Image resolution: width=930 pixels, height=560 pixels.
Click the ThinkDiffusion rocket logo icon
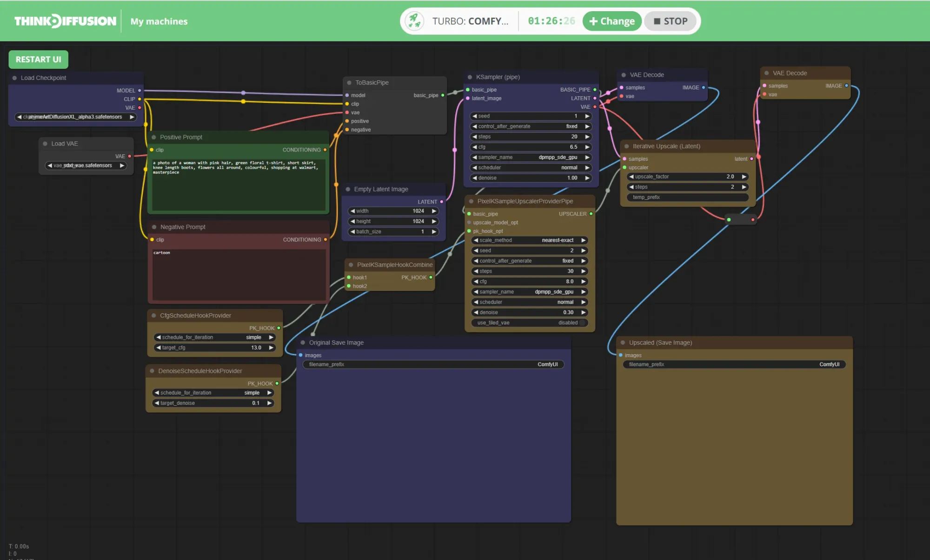pos(54,20)
